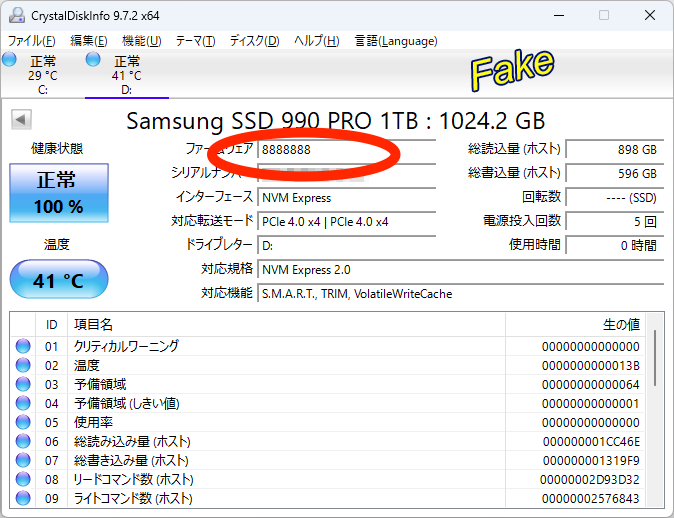Select the ライトコマンド数 (ホスト) attribute name
Image resolution: width=674 pixels, height=518 pixels.
(x=133, y=498)
